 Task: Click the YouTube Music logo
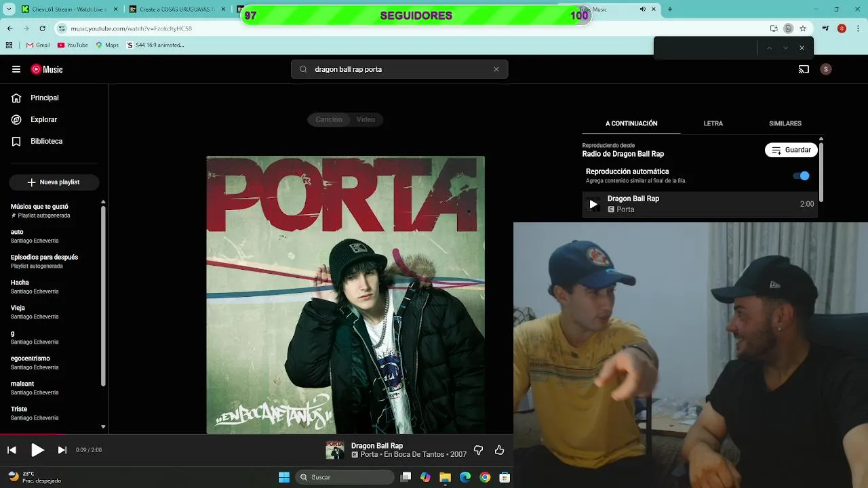pos(47,69)
